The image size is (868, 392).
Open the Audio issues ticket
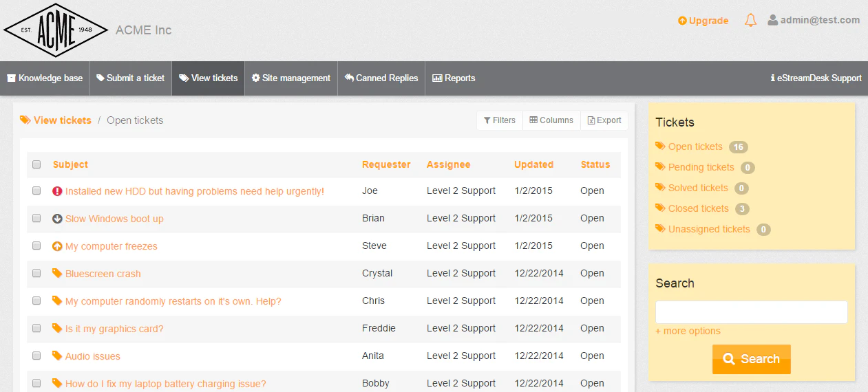[x=93, y=356]
